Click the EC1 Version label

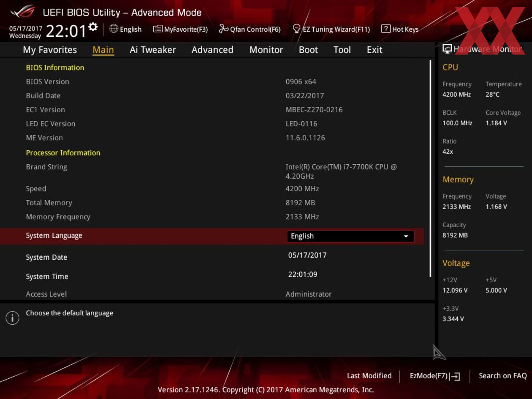tap(45, 110)
